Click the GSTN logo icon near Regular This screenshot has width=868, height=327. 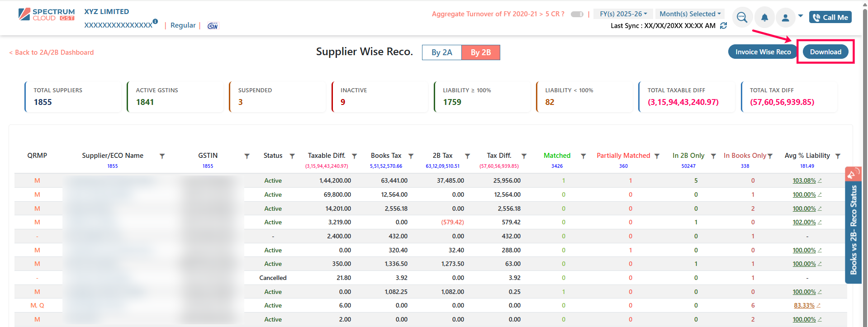coord(213,26)
